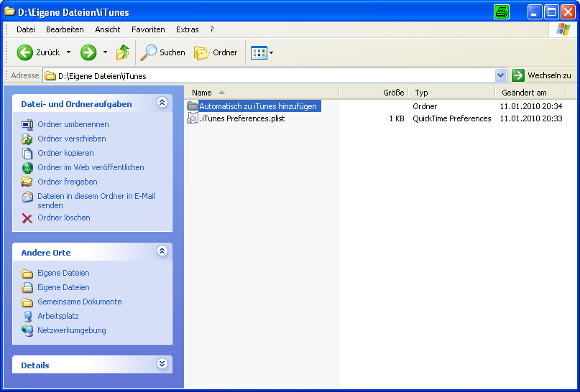Image resolution: width=580 pixels, height=392 pixels.
Task: Open the forward history dropdown arrow
Action: pos(105,52)
